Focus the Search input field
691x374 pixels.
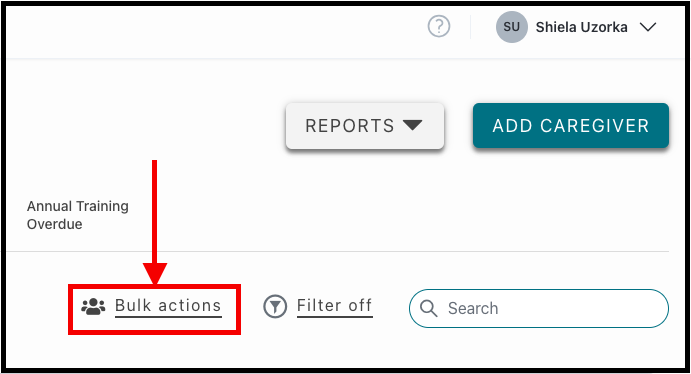539,308
